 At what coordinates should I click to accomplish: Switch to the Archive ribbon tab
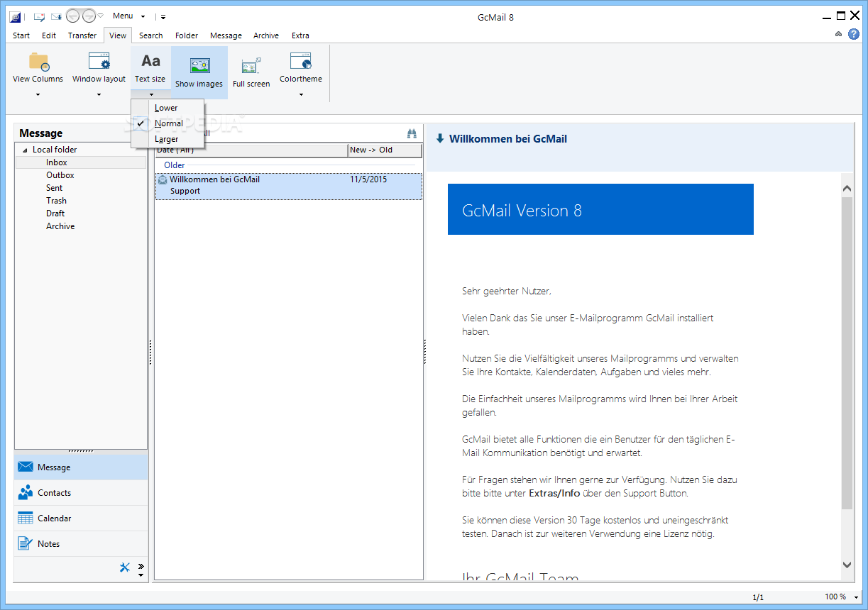(x=266, y=35)
